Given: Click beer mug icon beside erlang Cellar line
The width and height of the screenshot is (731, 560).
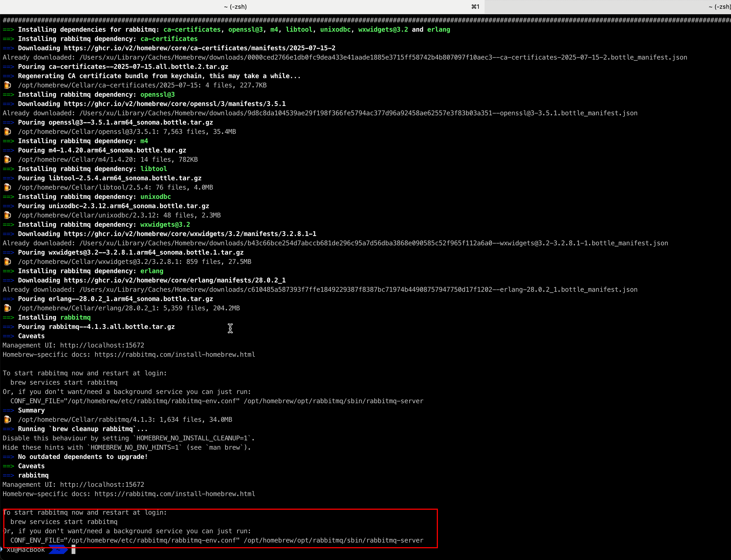Looking at the screenshot, I should 7,308.
